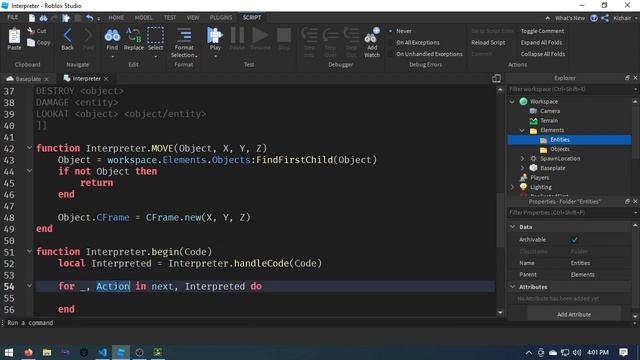Open Firefox from the taskbar

click(x=28, y=352)
